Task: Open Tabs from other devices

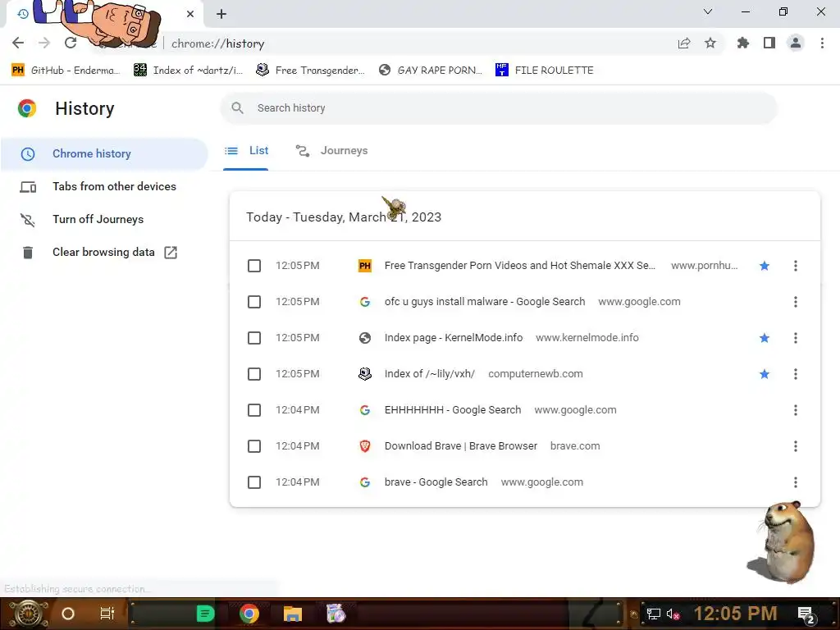Action: 114,186
